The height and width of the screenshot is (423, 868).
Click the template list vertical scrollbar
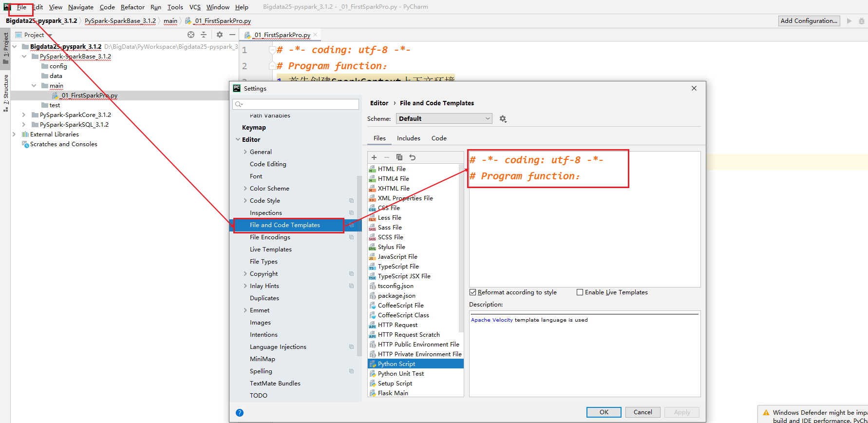click(461, 249)
